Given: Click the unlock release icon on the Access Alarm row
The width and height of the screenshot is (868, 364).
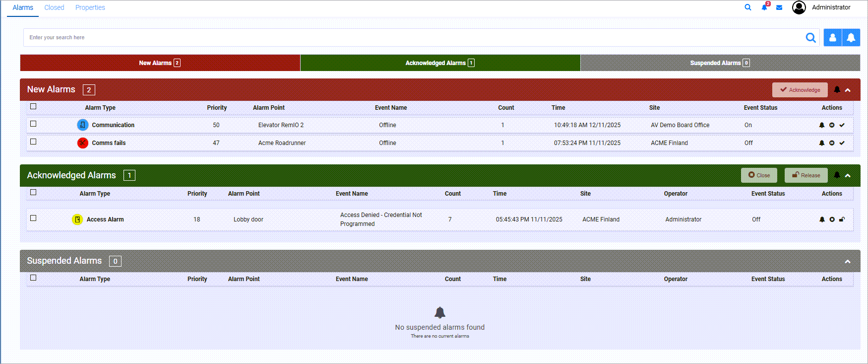Looking at the screenshot, I should (x=842, y=219).
